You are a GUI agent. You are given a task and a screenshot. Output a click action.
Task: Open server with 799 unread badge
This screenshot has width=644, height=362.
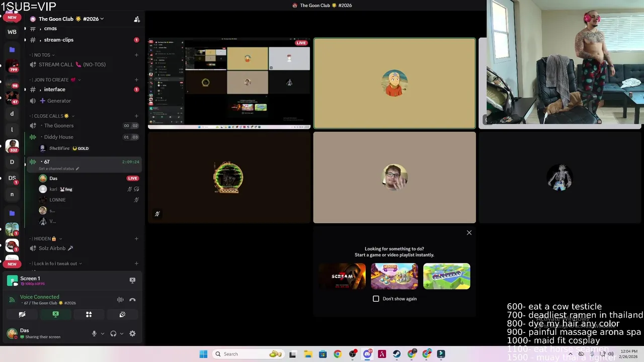[12, 65]
